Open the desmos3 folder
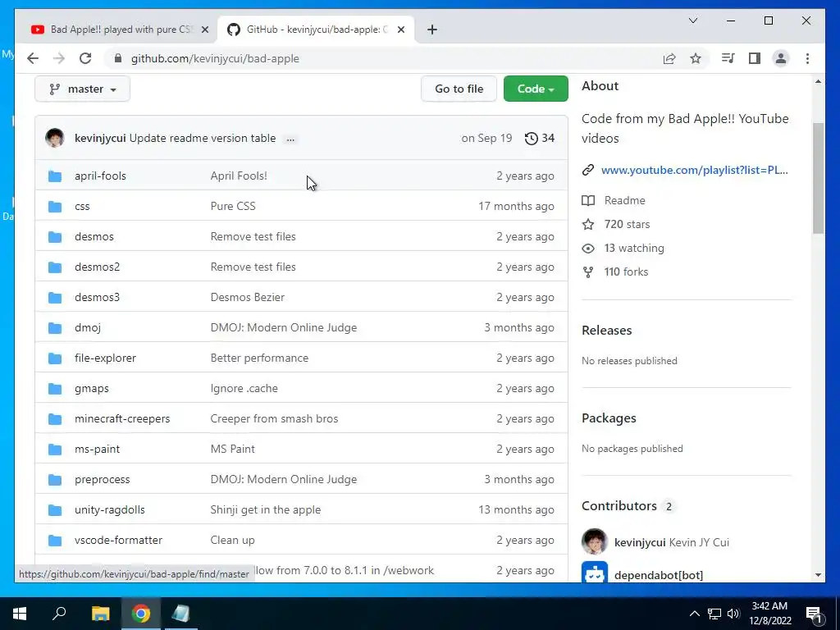The width and height of the screenshot is (840, 630). point(97,297)
